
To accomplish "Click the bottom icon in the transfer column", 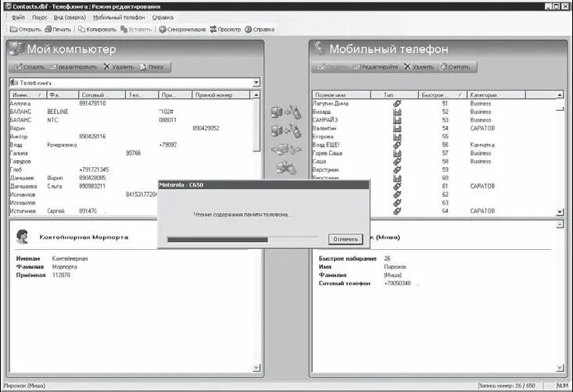I will (285, 167).
